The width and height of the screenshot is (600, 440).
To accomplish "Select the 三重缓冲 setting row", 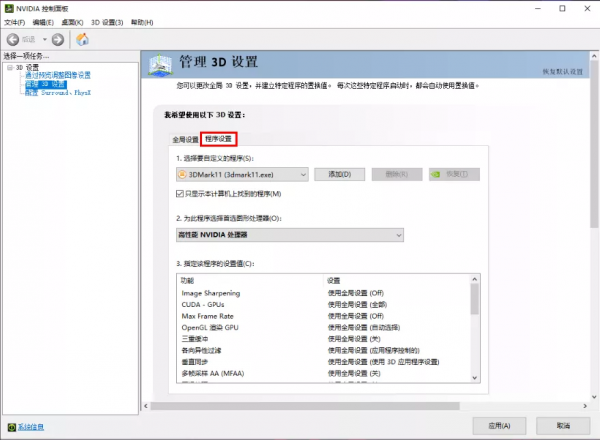I will click(323, 339).
